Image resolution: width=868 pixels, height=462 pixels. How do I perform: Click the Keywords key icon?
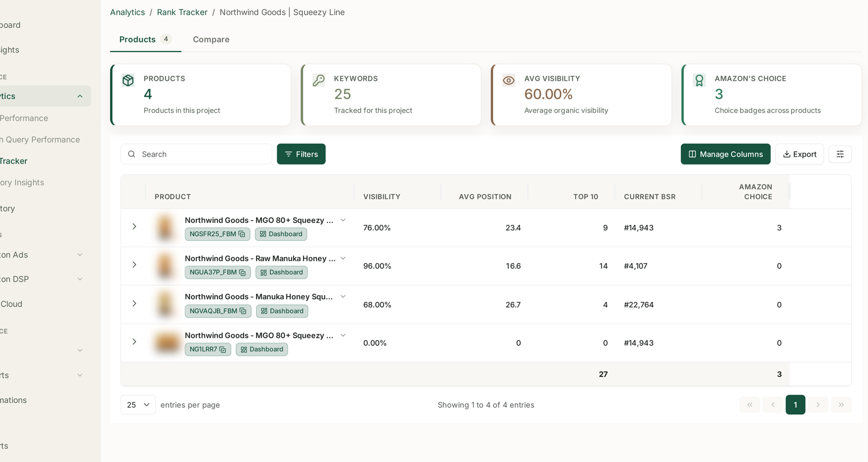(x=318, y=80)
